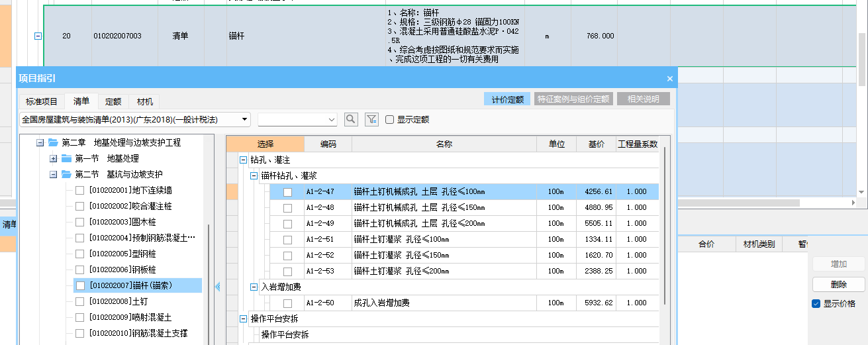Check the box for A1-2-48

pos(287,208)
